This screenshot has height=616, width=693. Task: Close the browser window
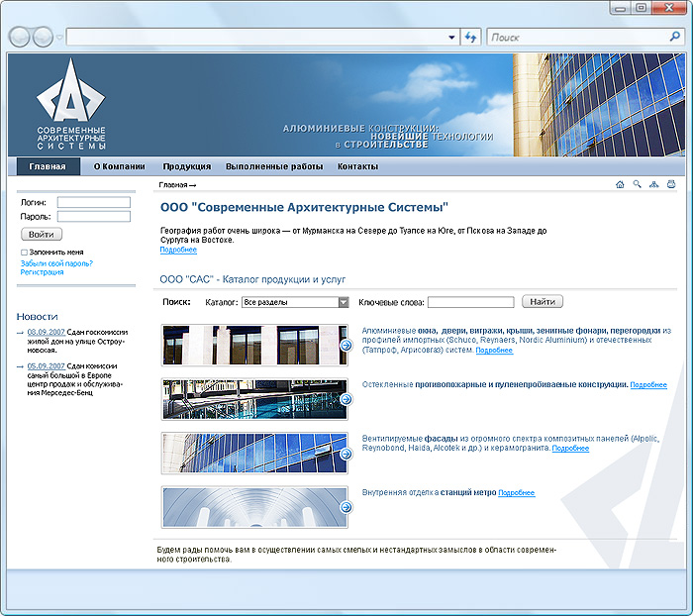click(x=669, y=8)
